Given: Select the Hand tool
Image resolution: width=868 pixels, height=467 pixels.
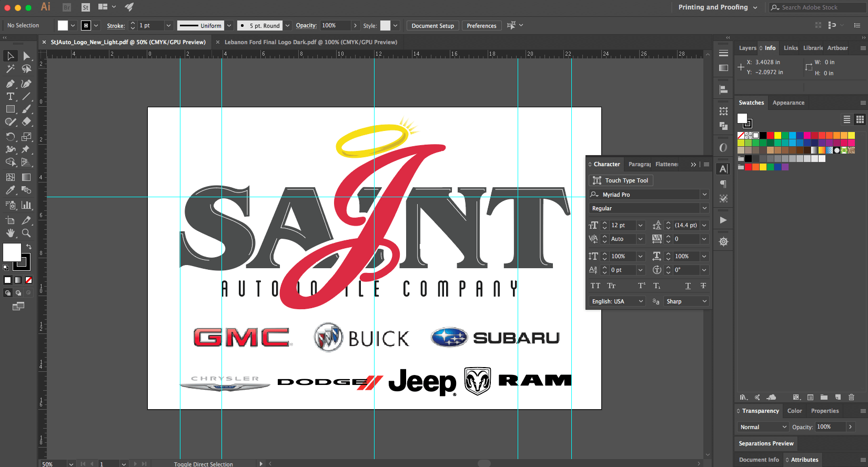Looking at the screenshot, I should tap(10, 233).
